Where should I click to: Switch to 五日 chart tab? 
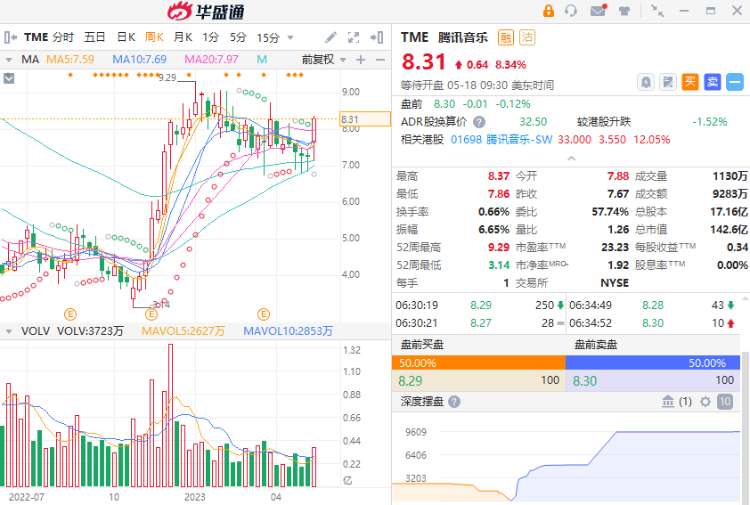tap(94, 37)
